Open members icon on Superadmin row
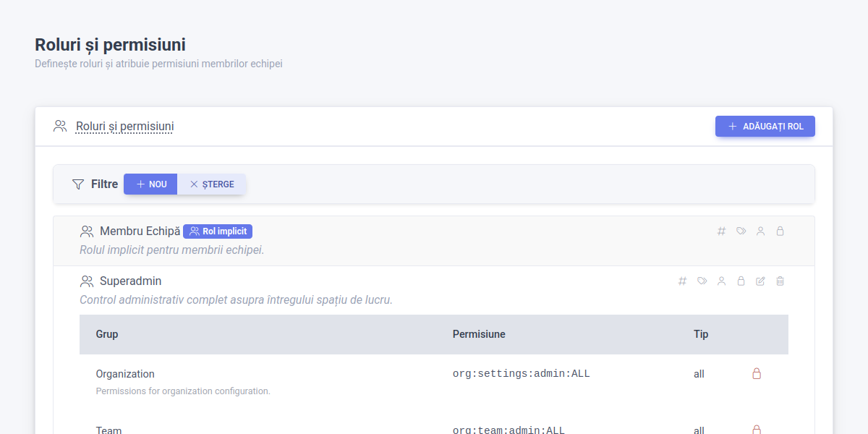 (721, 281)
